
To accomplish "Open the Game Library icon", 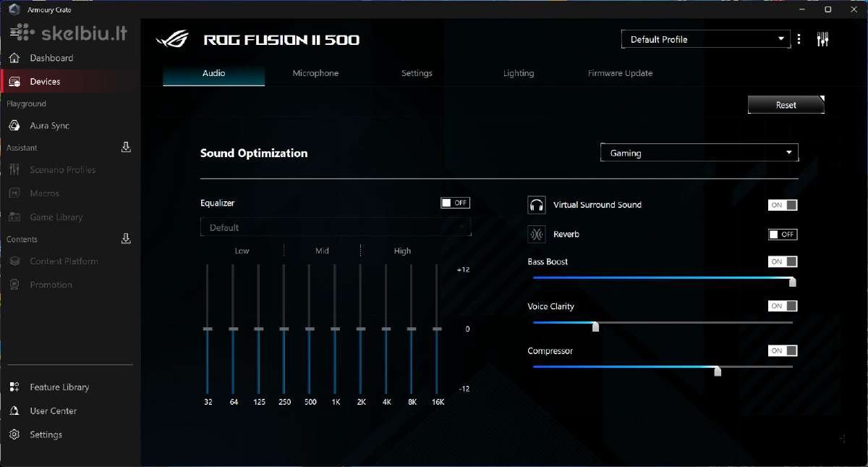I will [x=14, y=217].
